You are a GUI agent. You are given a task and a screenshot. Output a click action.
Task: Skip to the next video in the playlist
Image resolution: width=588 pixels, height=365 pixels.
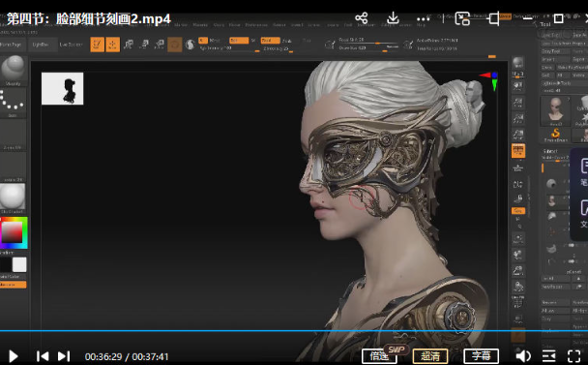(x=64, y=356)
